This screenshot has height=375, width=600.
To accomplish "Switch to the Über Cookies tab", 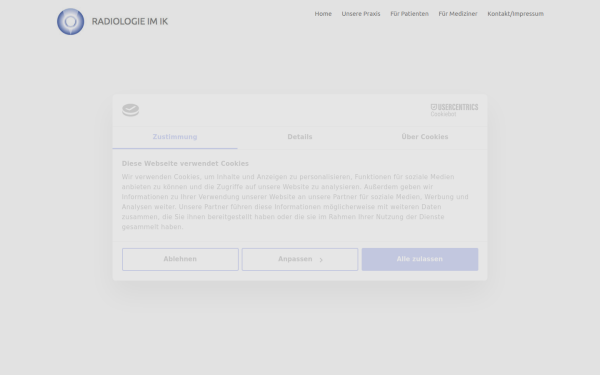I will tap(425, 137).
